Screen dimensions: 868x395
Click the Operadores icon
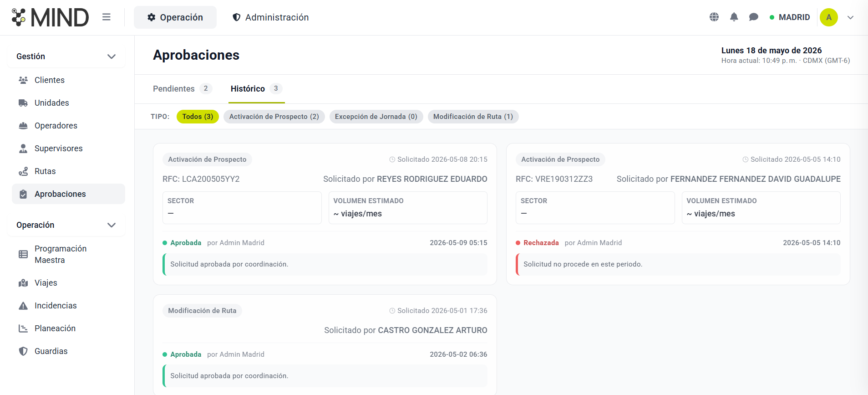click(x=23, y=126)
